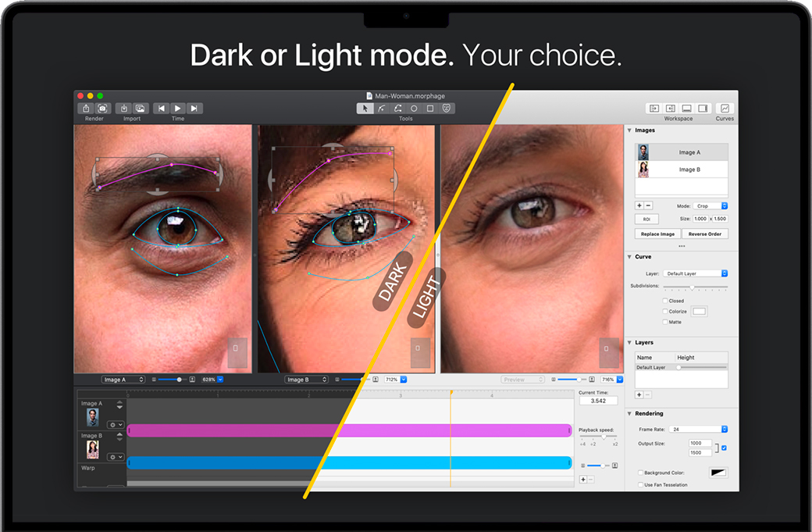Image resolution: width=812 pixels, height=532 pixels.
Task: Toggle the Colorize checkbox
Action: point(665,312)
